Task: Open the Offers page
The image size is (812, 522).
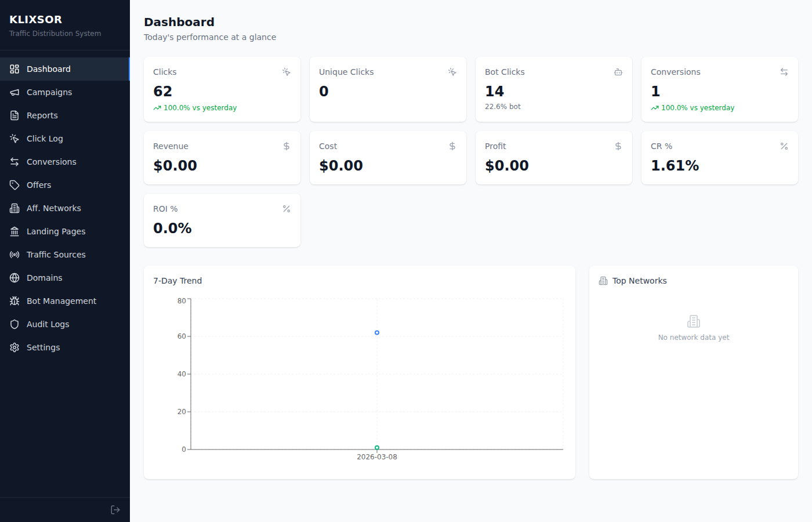Action: 38,184
